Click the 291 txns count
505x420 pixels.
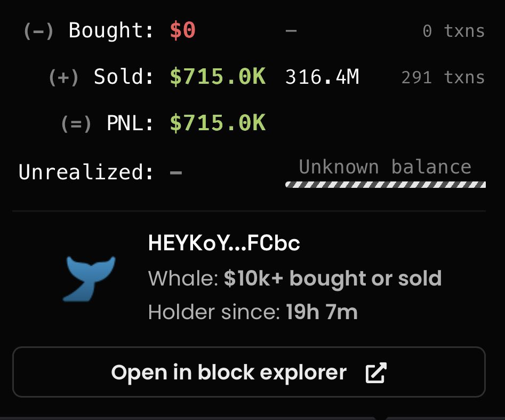point(443,77)
